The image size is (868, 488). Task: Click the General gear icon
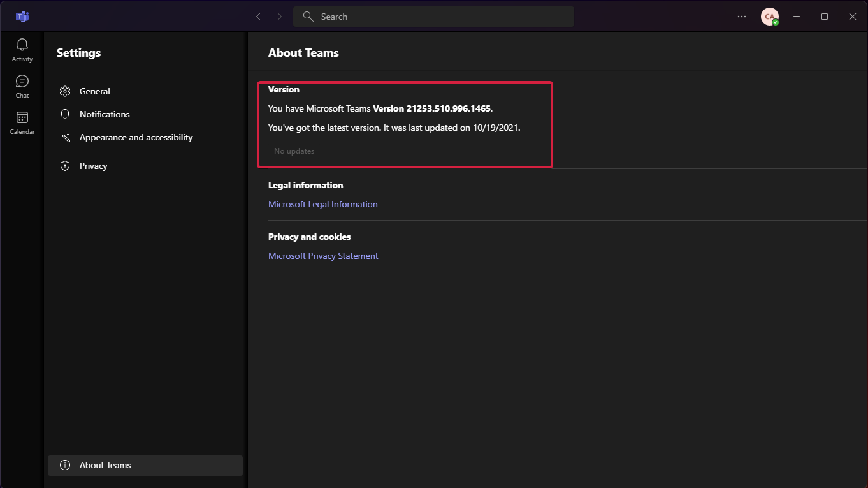pyautogui.click(x=64, y=91)
